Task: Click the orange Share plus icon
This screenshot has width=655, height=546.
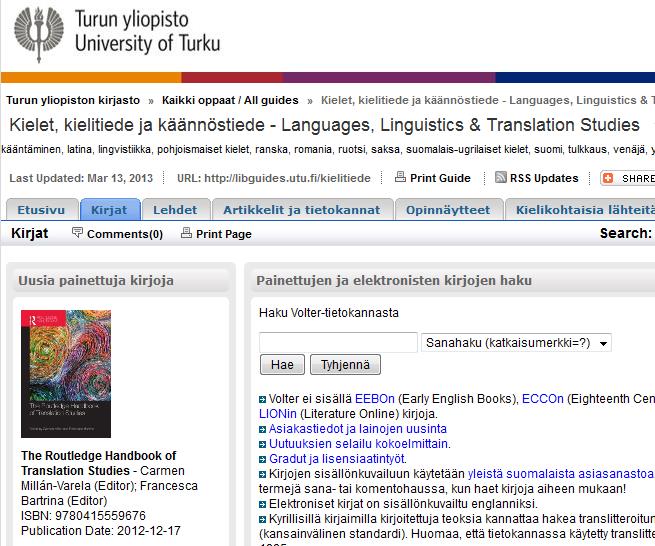Action: tap(608, 178)
